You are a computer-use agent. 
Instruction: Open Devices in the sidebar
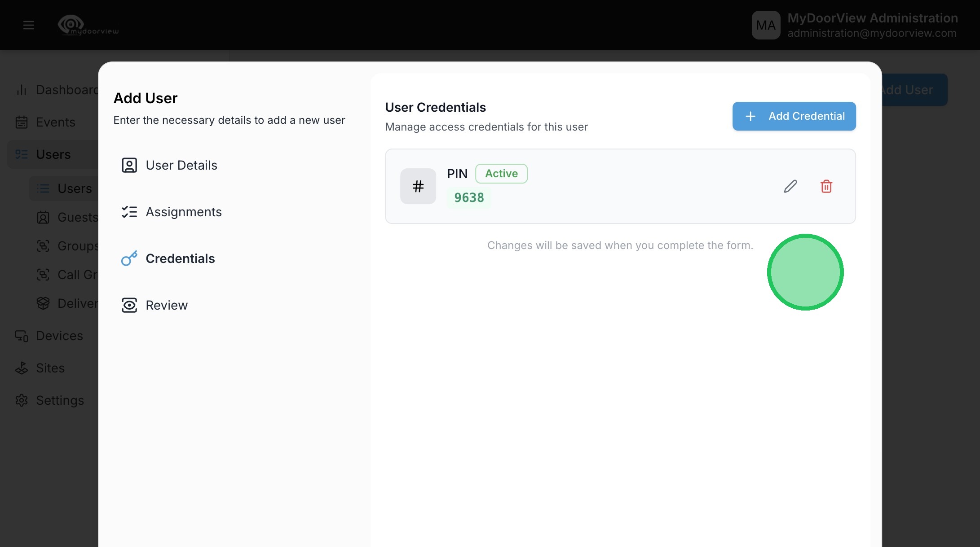[x=59, y=336]
